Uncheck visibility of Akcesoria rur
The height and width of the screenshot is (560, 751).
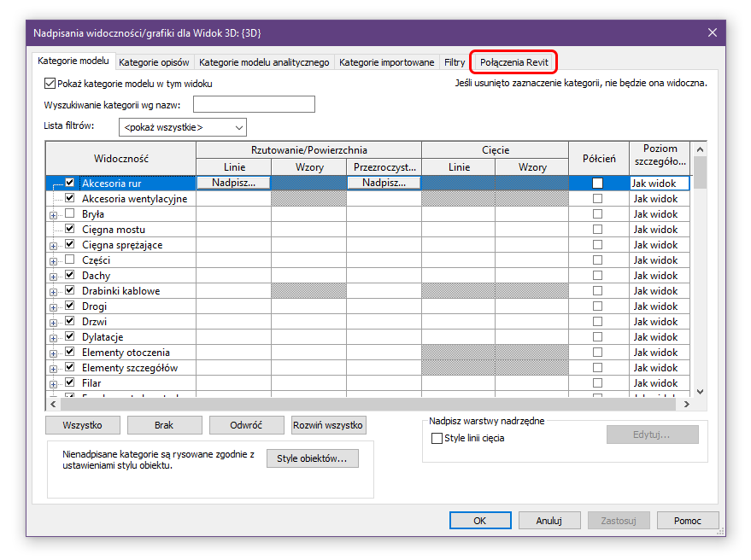[x=70, y=183]
